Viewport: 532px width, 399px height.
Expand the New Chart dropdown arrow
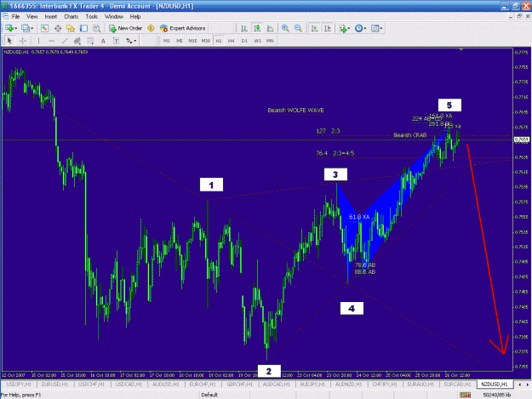(x=16, y=28)
